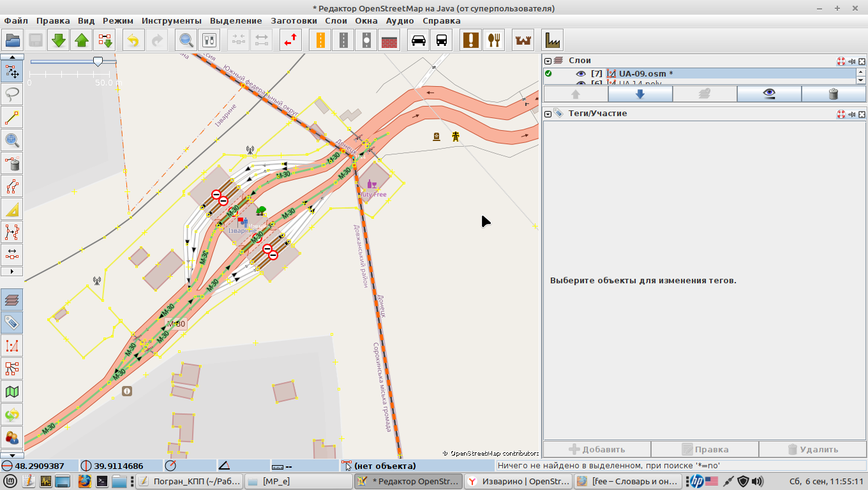Click the delete layer trash button
The height and width of the screenshot is (490, 868).
pos(833,94)
